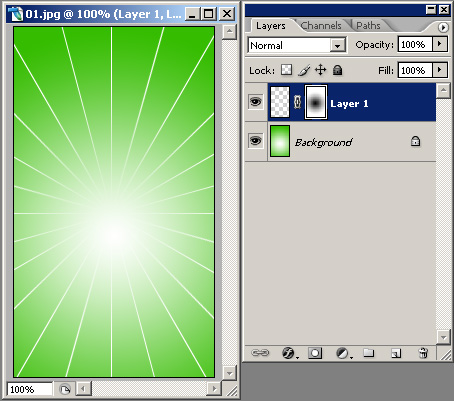This screenshot has height=401, width=454.
Task: Select the Layer 1 mask thumbnail
Action: tap(316, 102)
